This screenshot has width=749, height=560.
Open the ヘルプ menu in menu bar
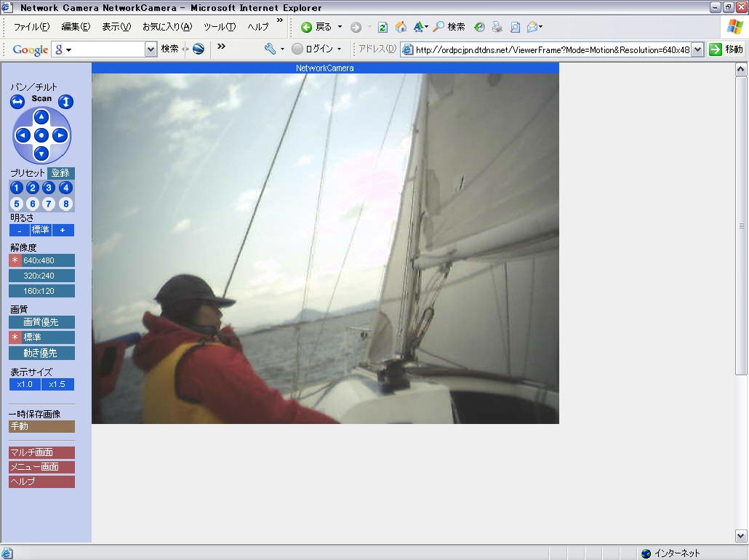(258, 27)
